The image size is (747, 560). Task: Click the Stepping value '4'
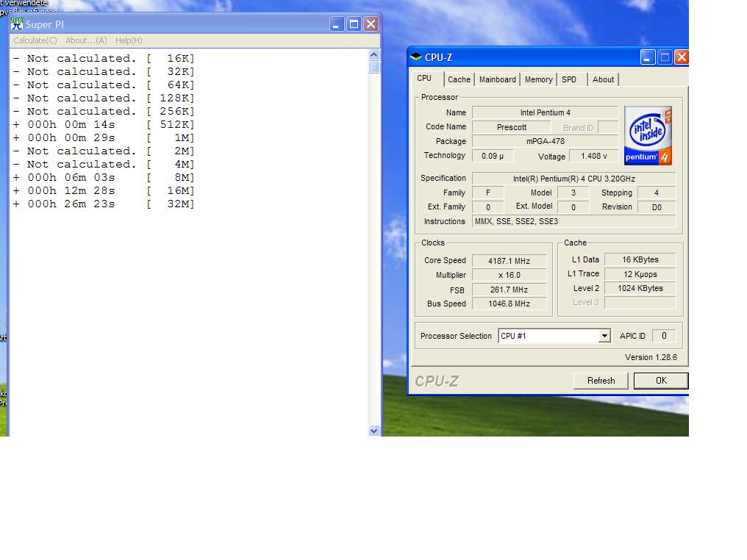(657, 193)
